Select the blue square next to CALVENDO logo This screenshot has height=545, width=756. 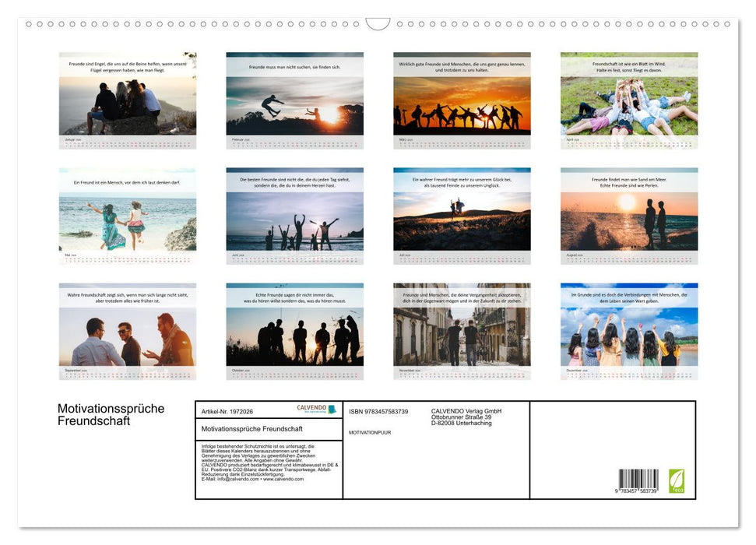point(332,408)
